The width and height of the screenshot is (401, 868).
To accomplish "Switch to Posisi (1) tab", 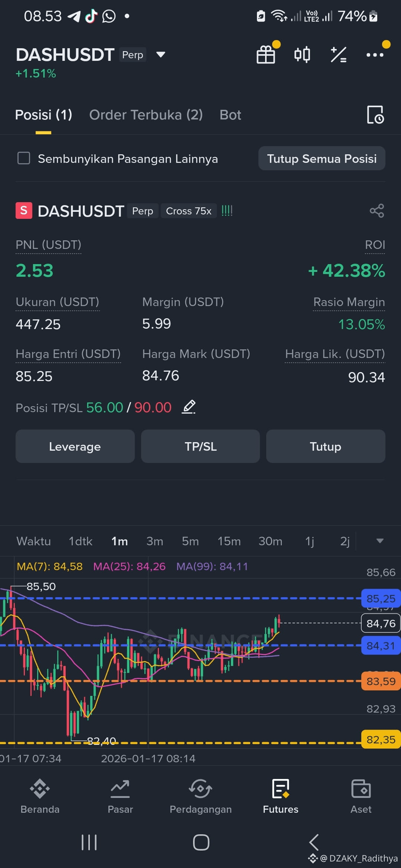I will [43, 115].
